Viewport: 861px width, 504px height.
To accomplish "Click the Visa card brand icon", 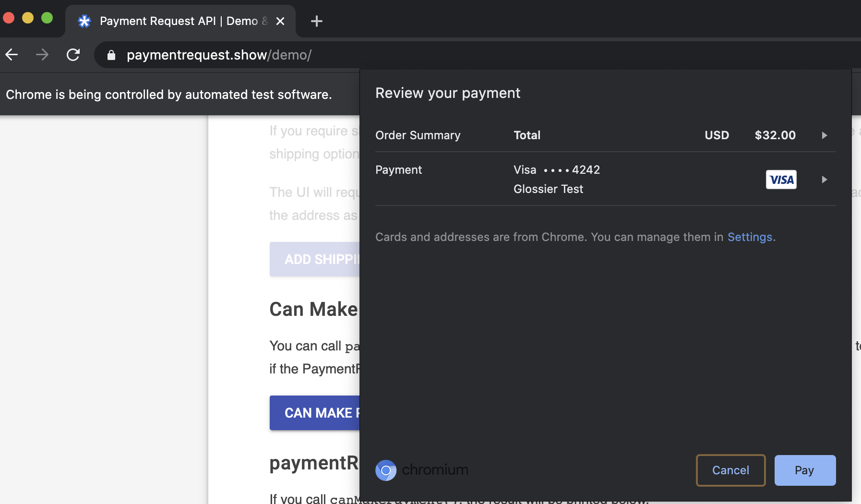I will click(x=781, y=180).
